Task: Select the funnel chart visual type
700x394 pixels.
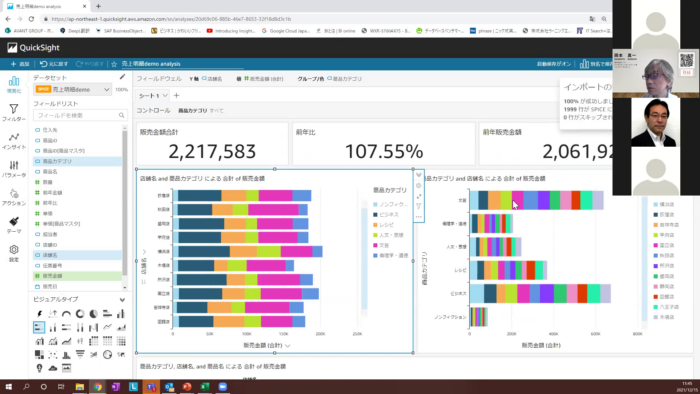Action: (x=80, y=355)
